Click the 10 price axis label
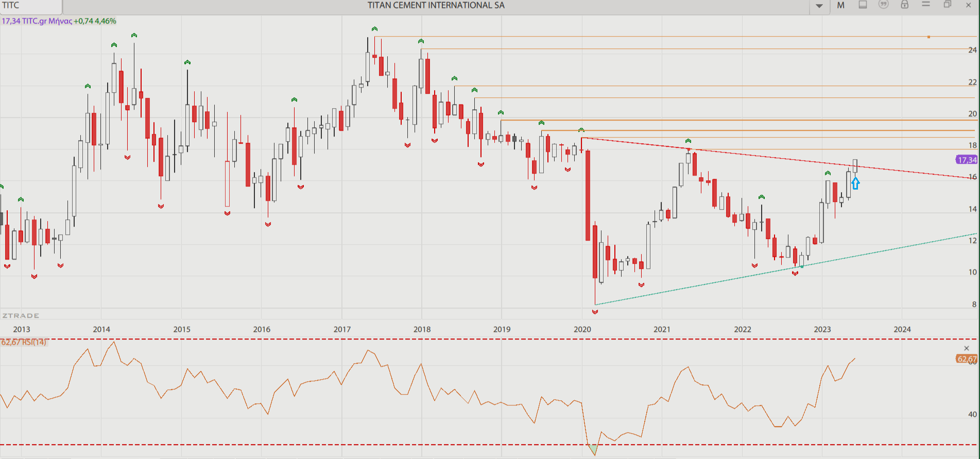Image resolution: width=980 pixels, height=459 pixels. tap(972, 272)
